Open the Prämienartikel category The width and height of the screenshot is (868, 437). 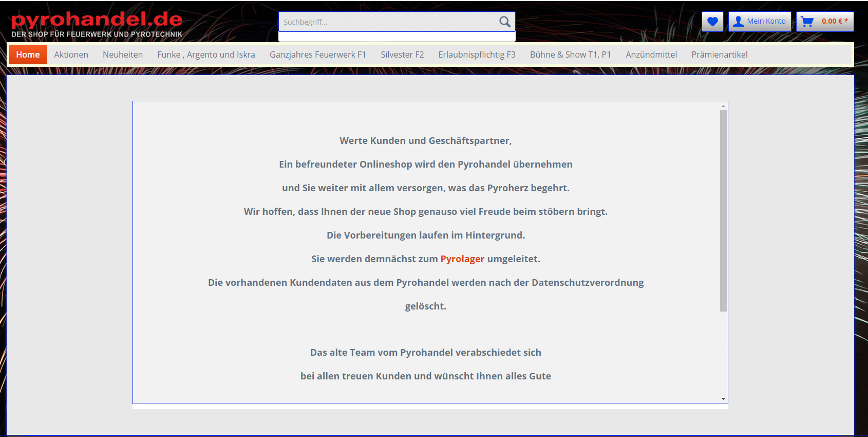pos(719,54)
